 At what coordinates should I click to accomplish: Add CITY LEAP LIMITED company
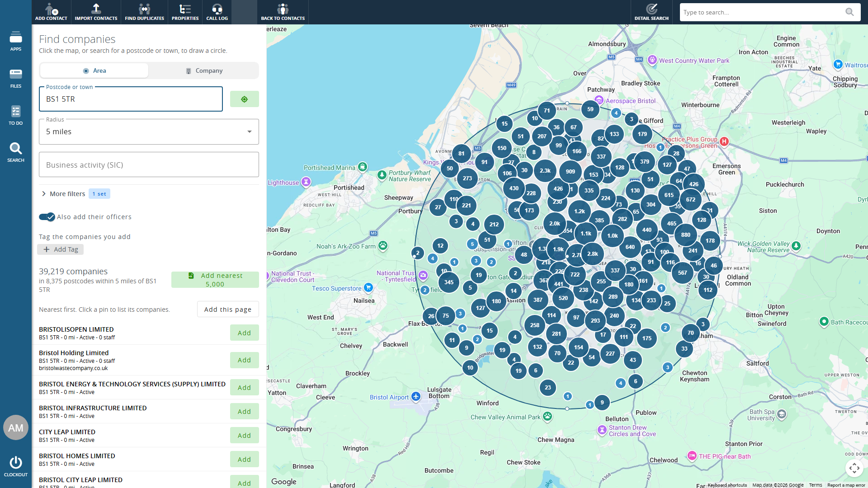pyautogui.click(x=244, y=436)
